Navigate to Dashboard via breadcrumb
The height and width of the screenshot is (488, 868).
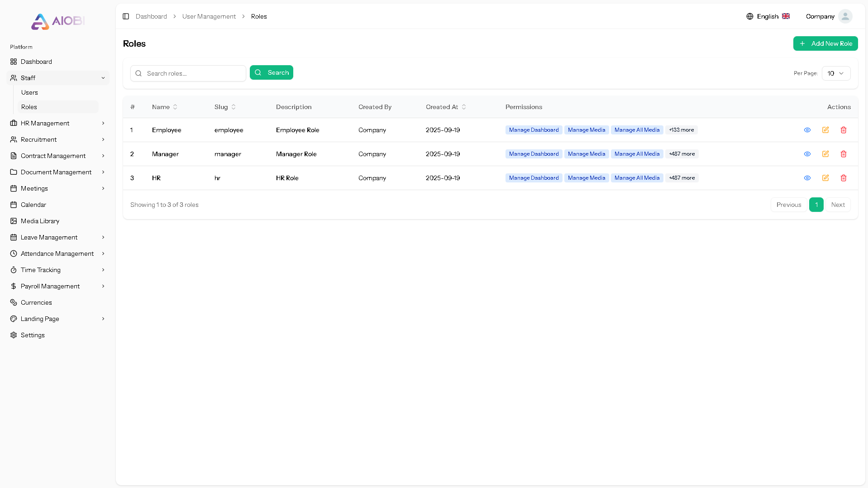[x=151, y=16]
